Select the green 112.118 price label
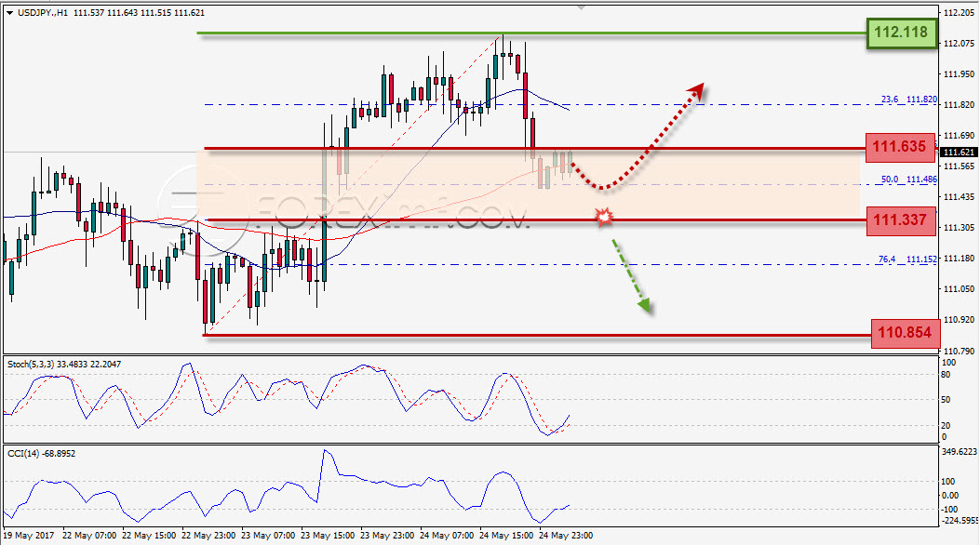980x545 pixels. (901, 33)
